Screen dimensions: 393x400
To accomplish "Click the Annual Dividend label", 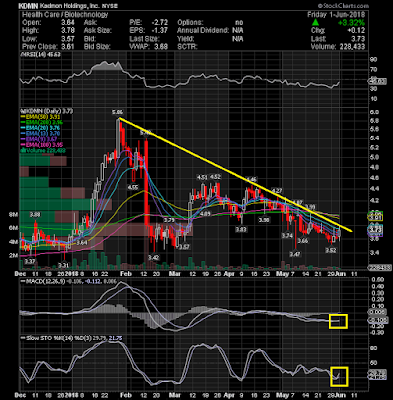I will (x=203, y=31).
